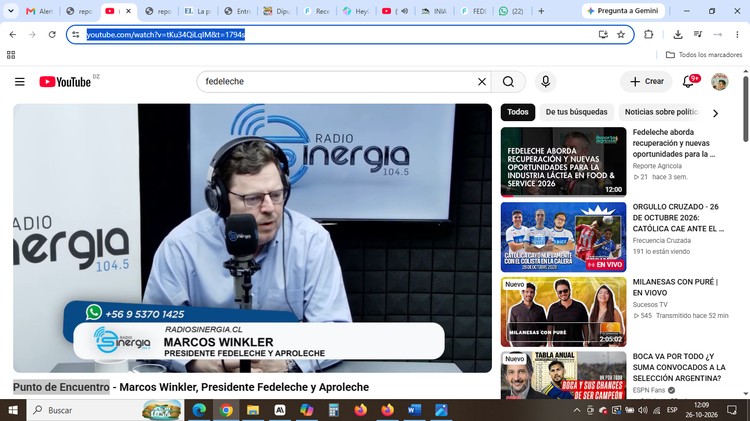
Task: Select the Todos filter chip
Action: [x=518, y=112]
